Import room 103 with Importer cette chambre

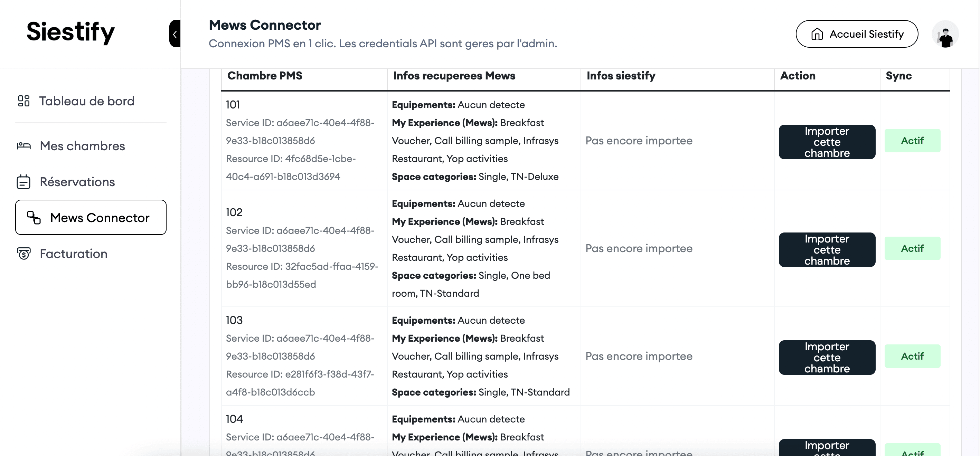[827, 358]
